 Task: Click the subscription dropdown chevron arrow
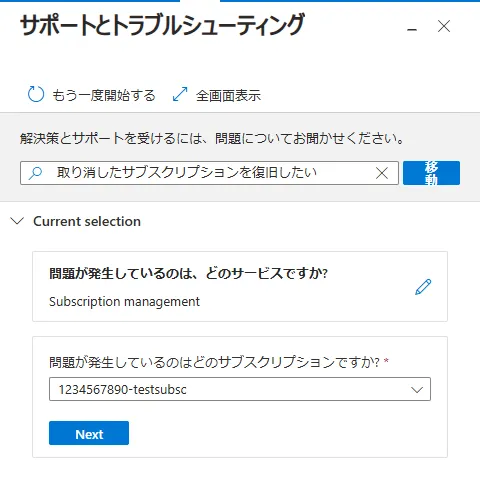coord(417,389)
